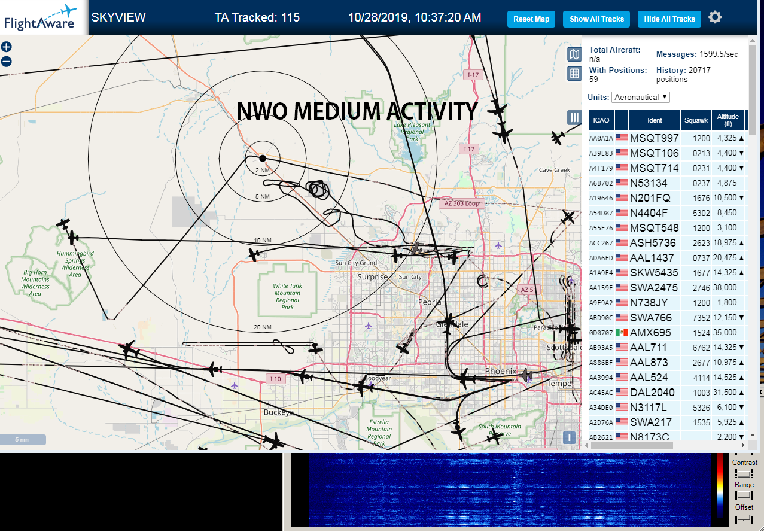Select the MSQT548 aircraft row
This screenshot has width=764, height=532.
click(667, 227)
